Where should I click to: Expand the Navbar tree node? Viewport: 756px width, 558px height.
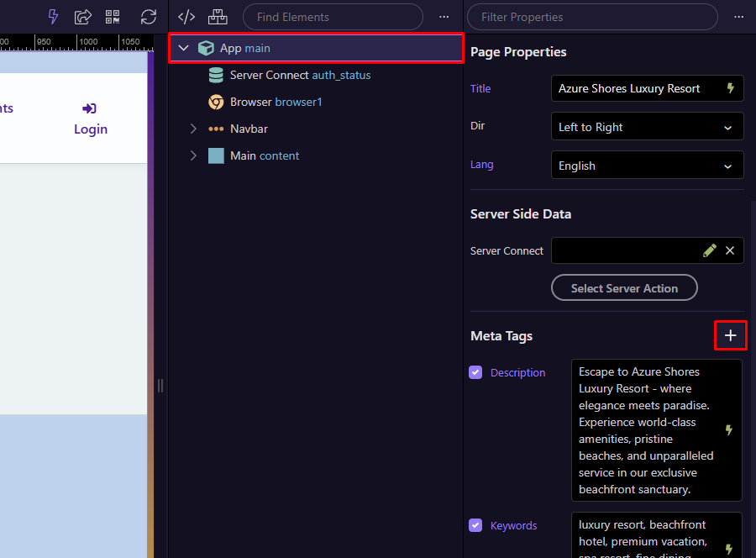coord(193,129)
